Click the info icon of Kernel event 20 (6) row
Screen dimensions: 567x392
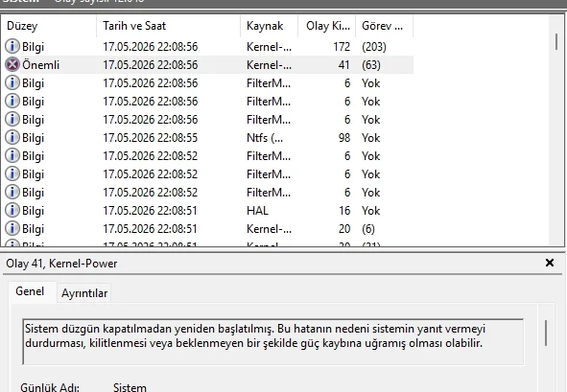pyautogui.click(x=12, y=229)
